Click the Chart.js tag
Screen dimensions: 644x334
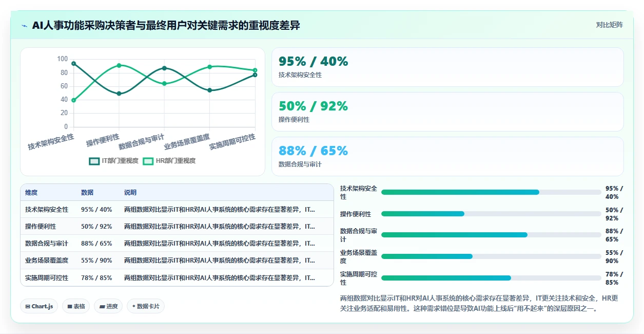coord(40,306)
